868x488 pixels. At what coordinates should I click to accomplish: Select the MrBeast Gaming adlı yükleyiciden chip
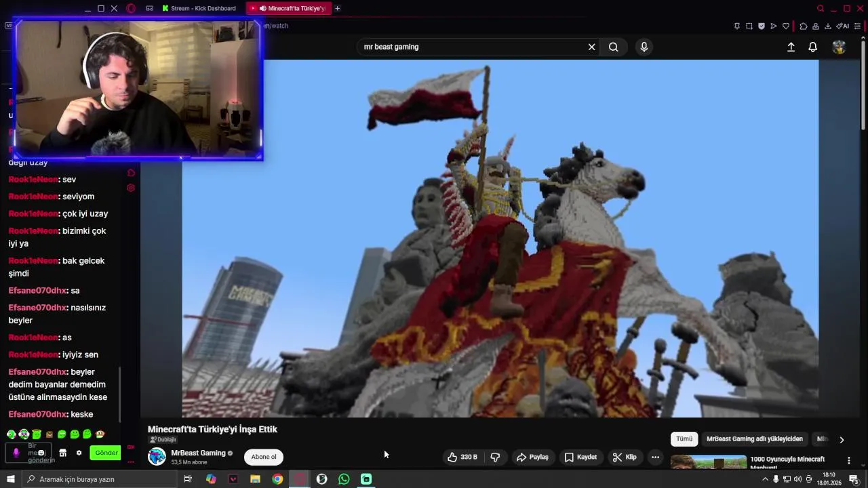pos(754,439)
